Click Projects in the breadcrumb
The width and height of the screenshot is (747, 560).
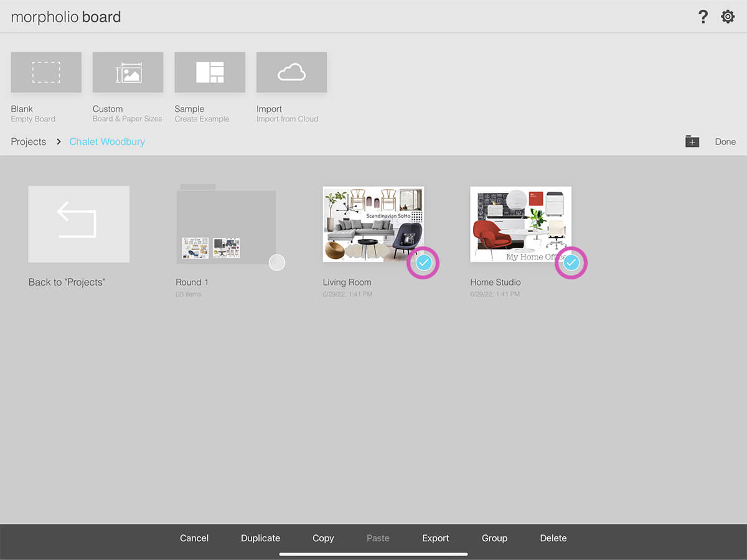pos(29,142)
